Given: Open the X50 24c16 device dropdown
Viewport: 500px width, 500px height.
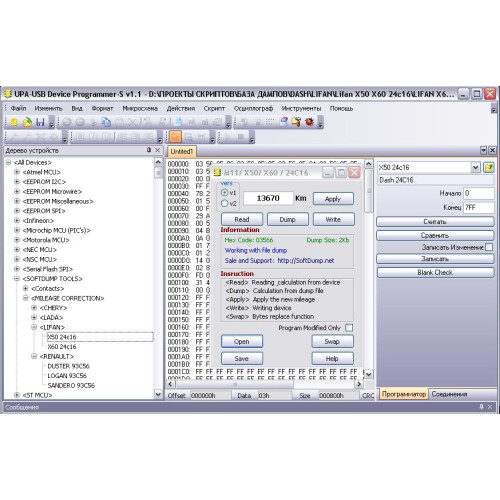Looking at the screenshot, I should pos(476,167).
